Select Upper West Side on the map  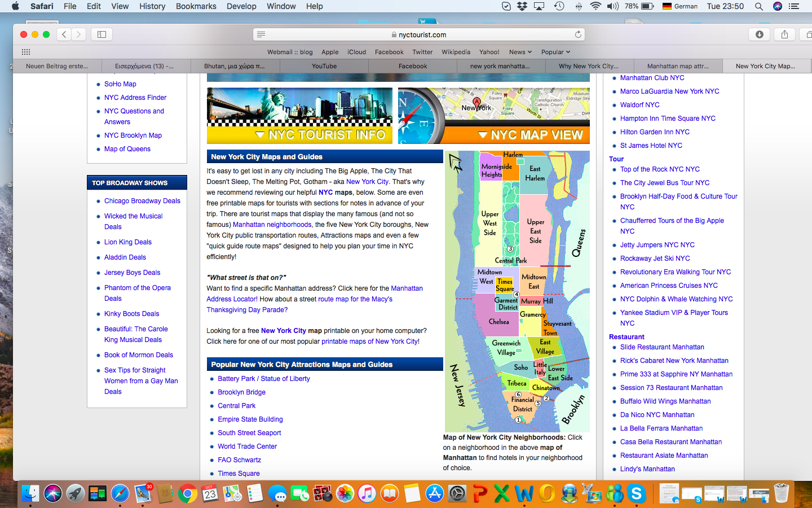coord(490,223)
